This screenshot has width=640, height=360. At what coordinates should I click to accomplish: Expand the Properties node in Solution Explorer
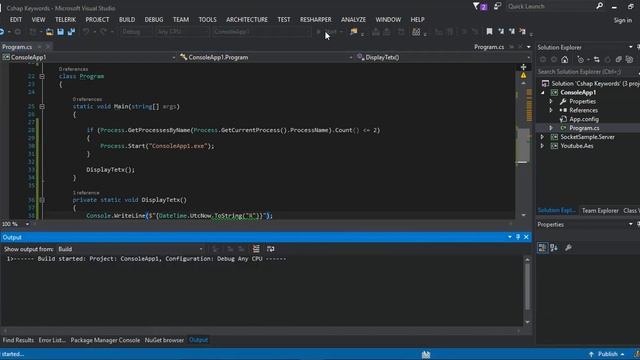point(551,101)
